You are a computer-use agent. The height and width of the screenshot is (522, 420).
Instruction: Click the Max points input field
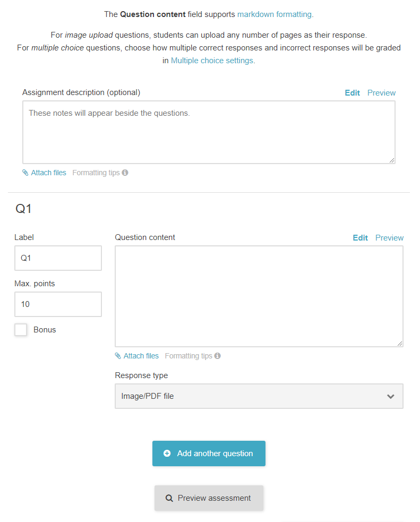point(58,304)
